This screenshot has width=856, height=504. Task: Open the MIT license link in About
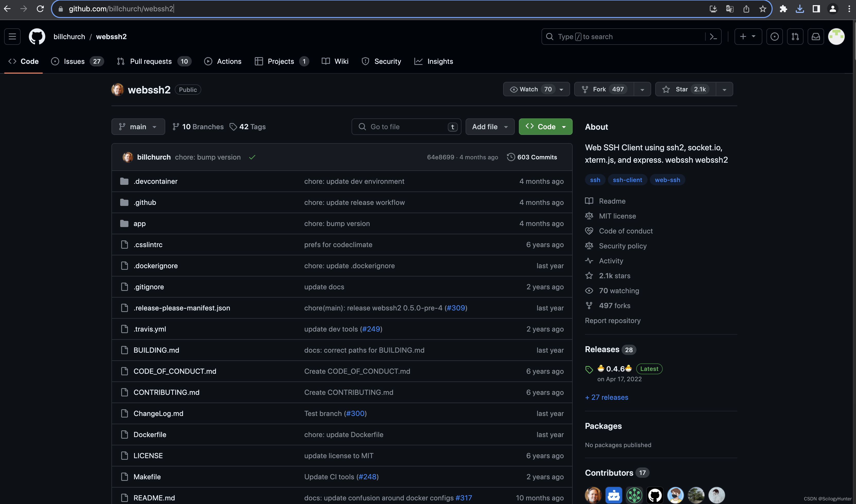click(x=617, y=216)
